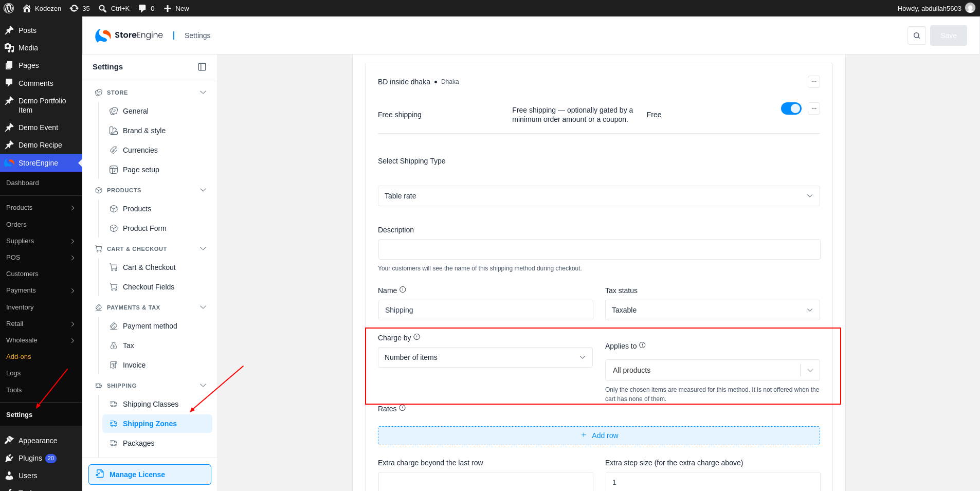Open the Number of items dropdown
The height and width of the screenshot is (491, 980).
[485, 357]
